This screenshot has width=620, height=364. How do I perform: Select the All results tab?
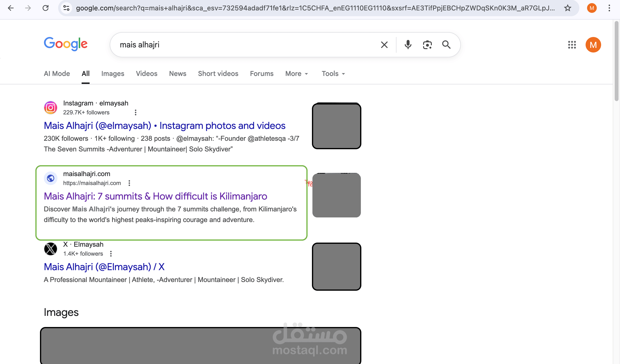(x=86, y=74)
